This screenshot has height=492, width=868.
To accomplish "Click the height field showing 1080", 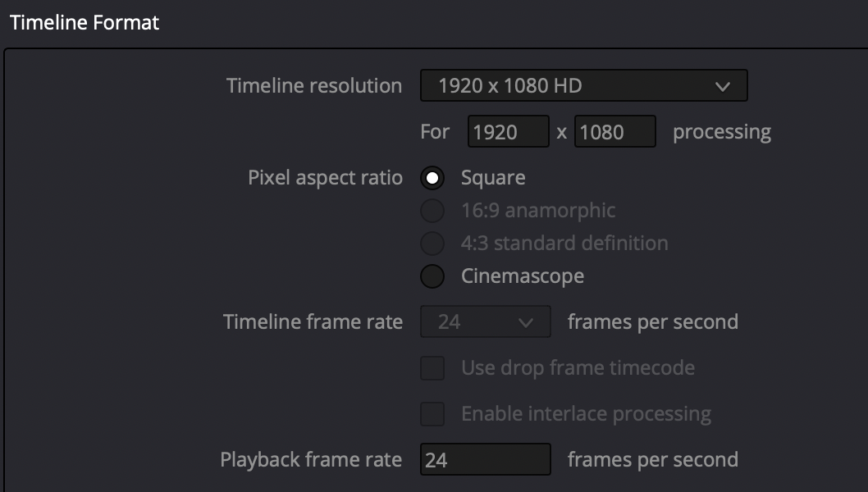I will [614, 131].
